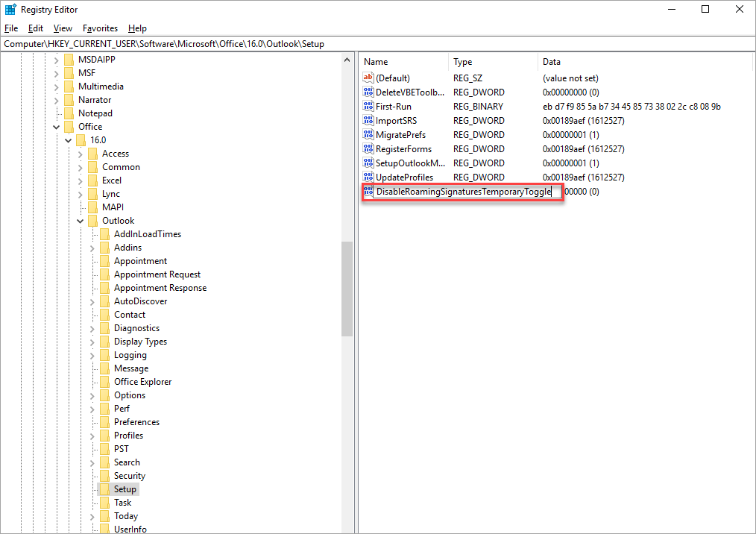Click the Registry Editor app icon in title bar
756x534 pixels.
[x=10, y=10]
